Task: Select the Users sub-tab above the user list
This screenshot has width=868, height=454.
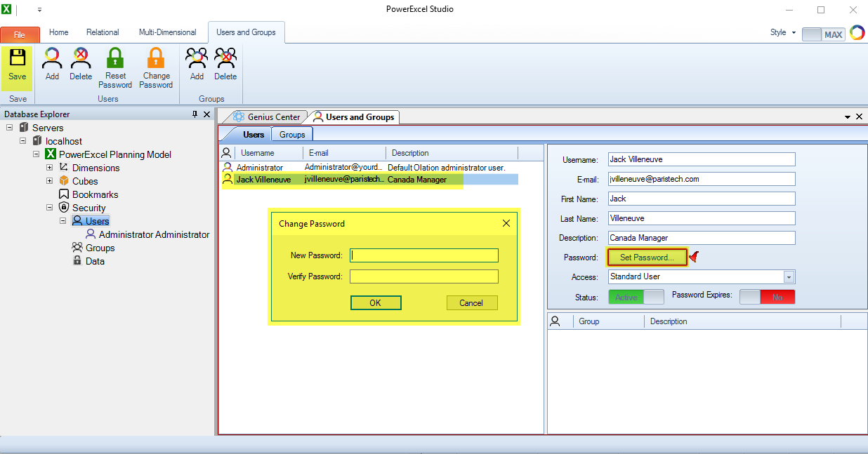Action: pyautogui.click(x=253, y=134)
